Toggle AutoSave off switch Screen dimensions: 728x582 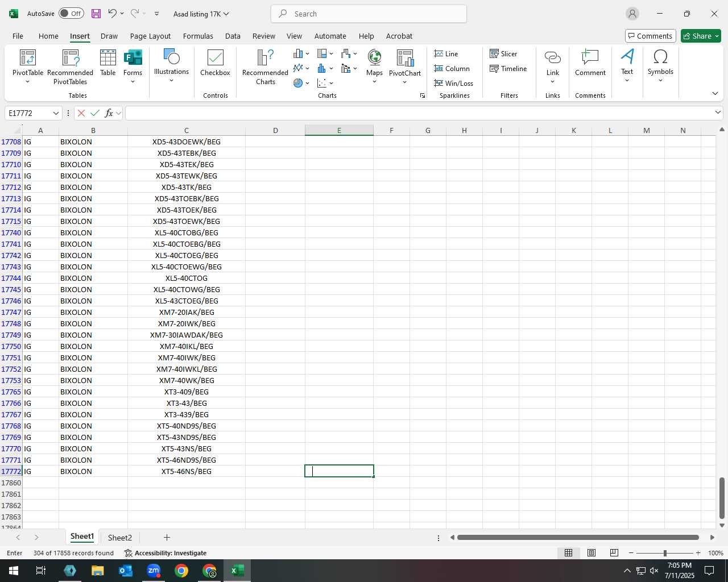click(x=71, y=14)
